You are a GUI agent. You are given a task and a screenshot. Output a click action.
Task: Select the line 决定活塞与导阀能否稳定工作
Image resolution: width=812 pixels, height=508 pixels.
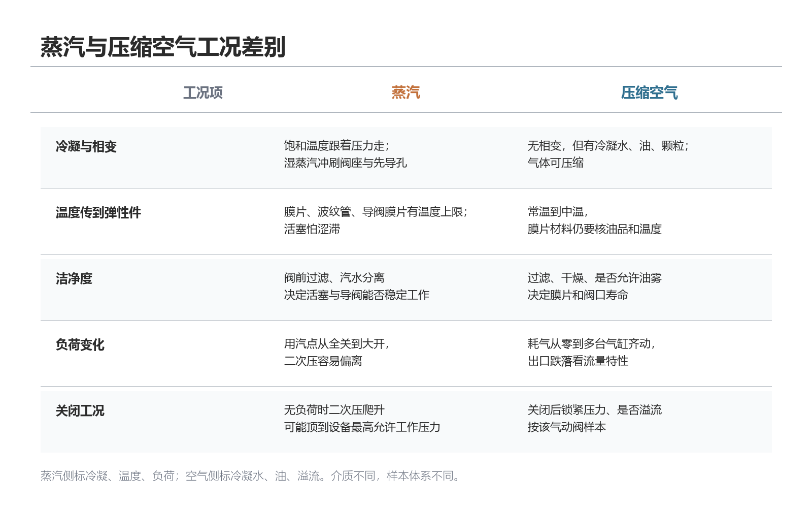pos(357,295)
